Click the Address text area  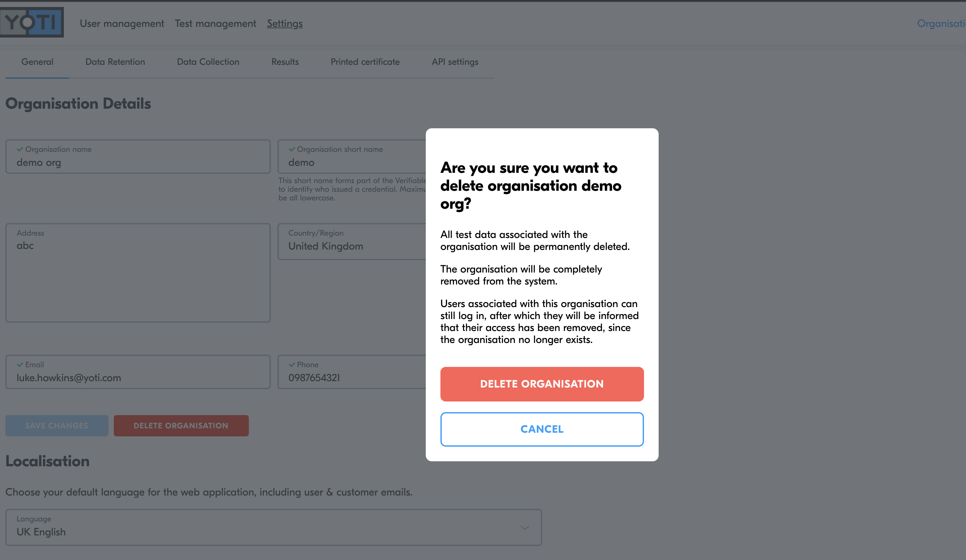(x=138, y=273)
